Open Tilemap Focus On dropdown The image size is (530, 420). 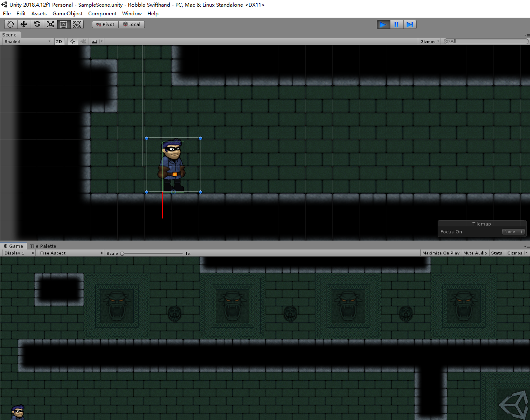point(513,232)
